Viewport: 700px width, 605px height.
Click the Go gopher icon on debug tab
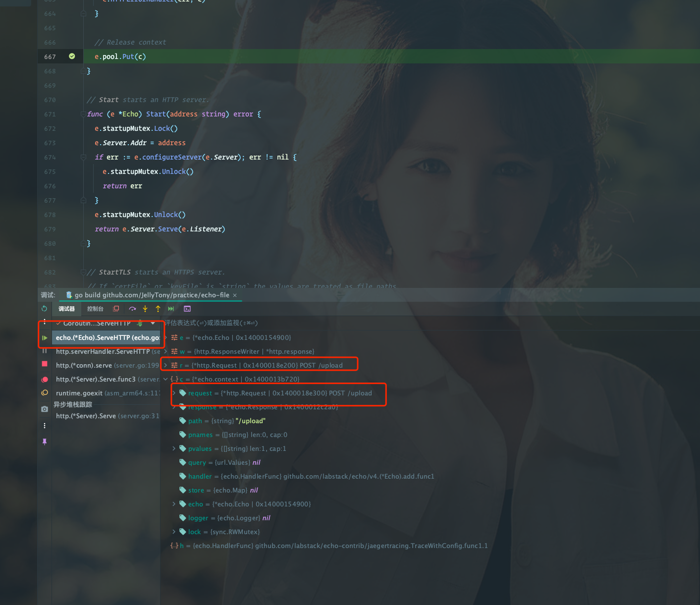pyautogui.click(x=69, y=295)
